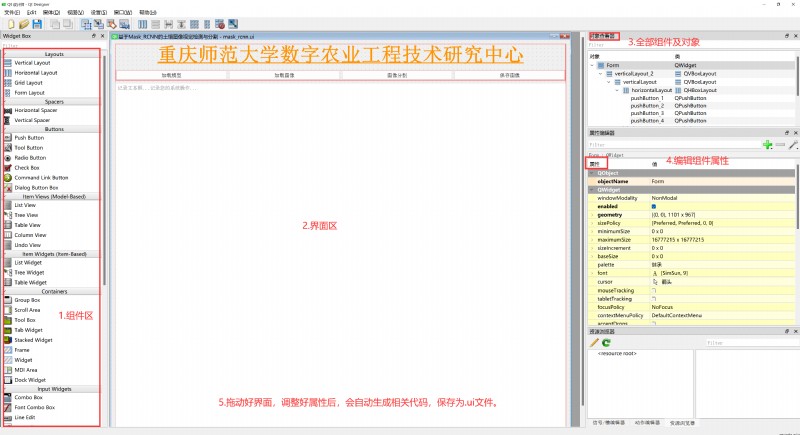Click the Widget Box vertical scrollbar
This screenshot has height=435, width=800.
coord(105,171)
